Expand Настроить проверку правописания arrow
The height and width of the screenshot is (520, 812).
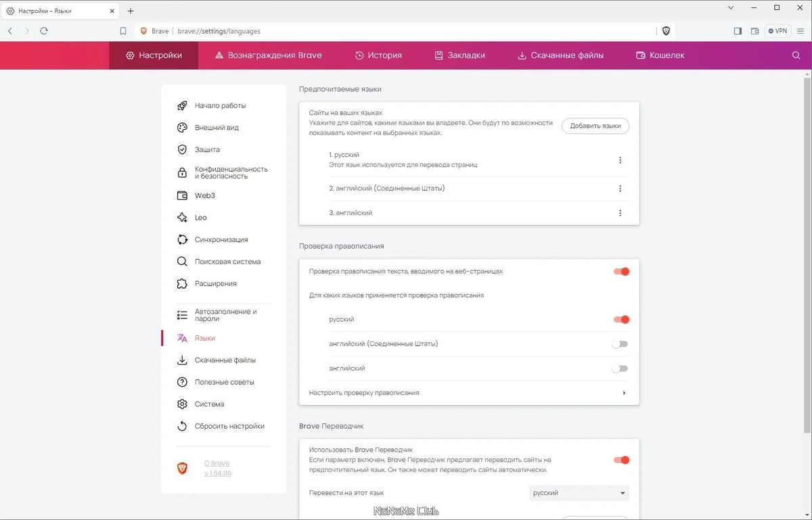[x=624, y=393]
